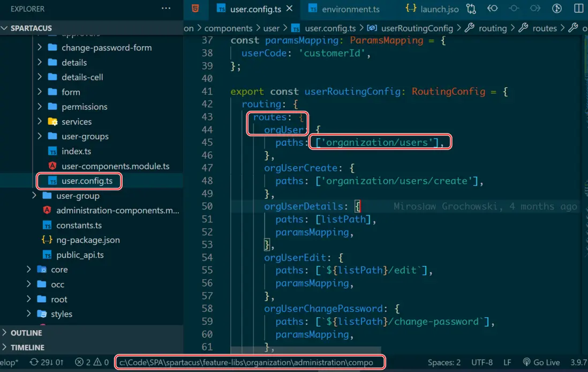Open problems via the warnings triangle icon
This screenshot has height=372, width=588.
click(x=97, y=362)
